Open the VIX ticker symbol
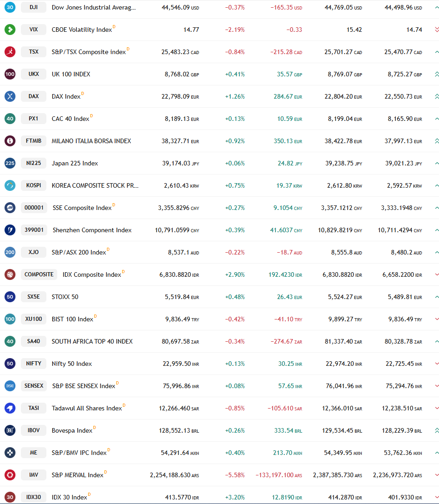Screen dimensions: 439x504 pos(34,29)
